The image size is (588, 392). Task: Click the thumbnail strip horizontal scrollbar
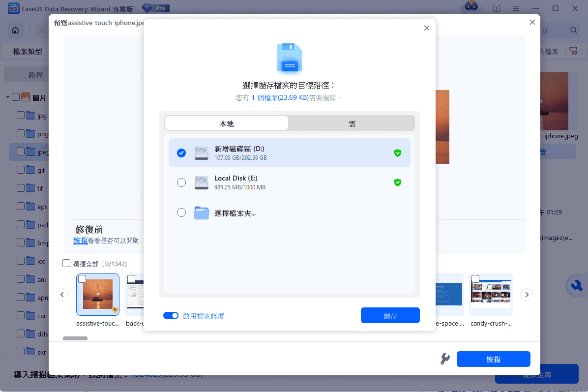point(75,338)
